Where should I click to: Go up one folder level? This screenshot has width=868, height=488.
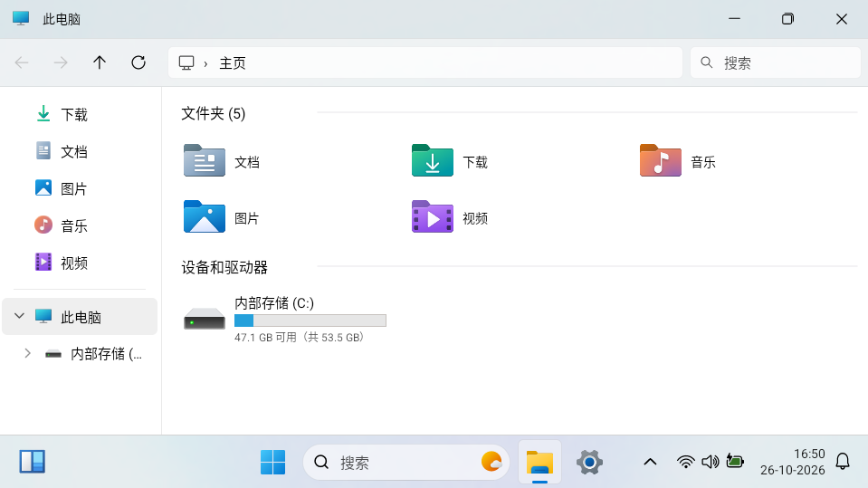point(99,62)
